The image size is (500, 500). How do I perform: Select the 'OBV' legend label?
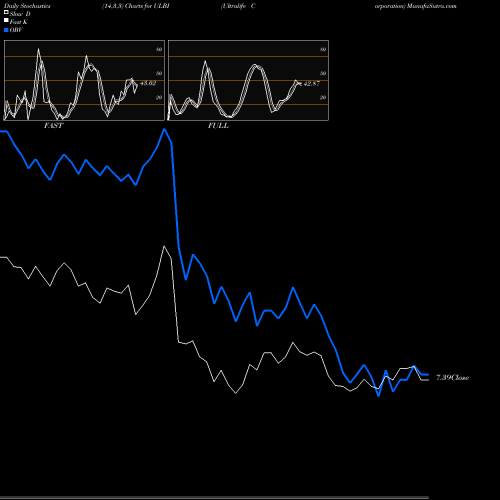16,30
